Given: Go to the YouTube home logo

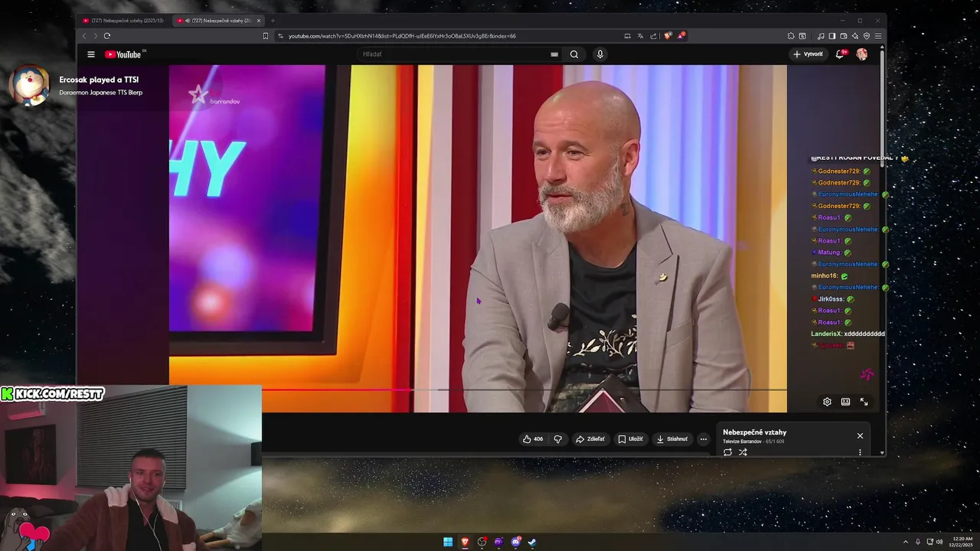Looking at the screenshot, I should tap(123, 54).
